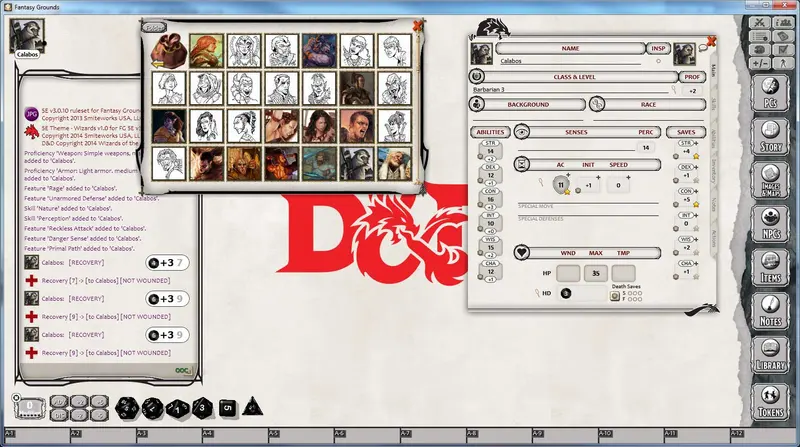Pick the black d20 die

pos(127,408)
